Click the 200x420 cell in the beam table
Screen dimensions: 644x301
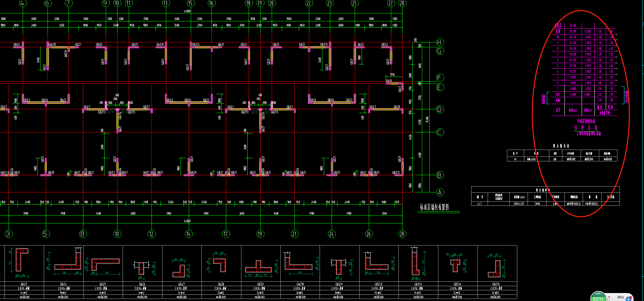519,204
